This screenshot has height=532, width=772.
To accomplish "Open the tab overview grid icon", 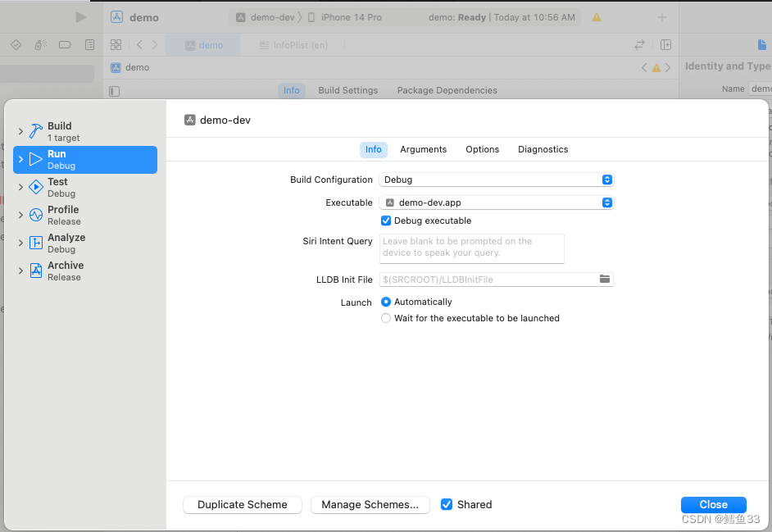I will pyautogui.click(x=116, y=44).
